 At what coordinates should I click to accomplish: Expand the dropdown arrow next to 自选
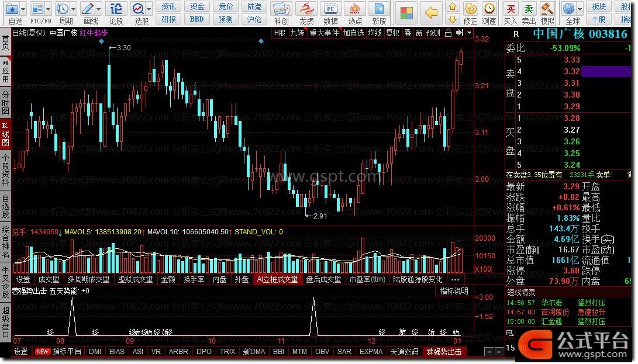click(x=23, y=9)
